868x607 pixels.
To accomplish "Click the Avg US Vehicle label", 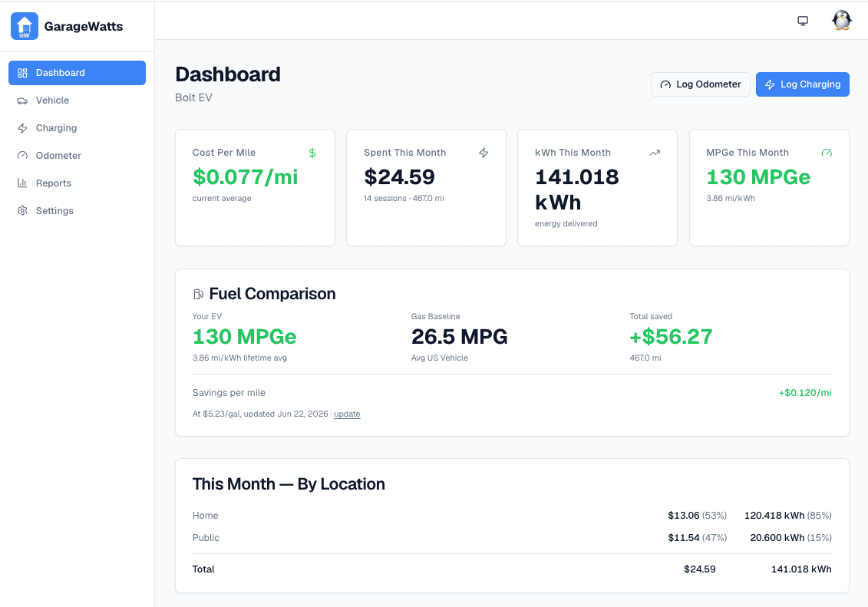I will [x=440, y=358].
